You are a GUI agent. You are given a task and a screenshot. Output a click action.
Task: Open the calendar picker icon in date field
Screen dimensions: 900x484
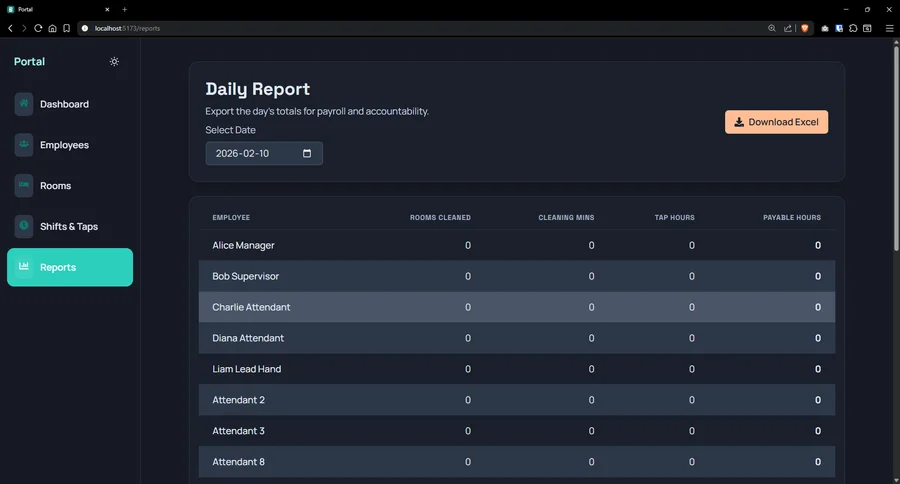pyautogui.click(x=307, y=153)
